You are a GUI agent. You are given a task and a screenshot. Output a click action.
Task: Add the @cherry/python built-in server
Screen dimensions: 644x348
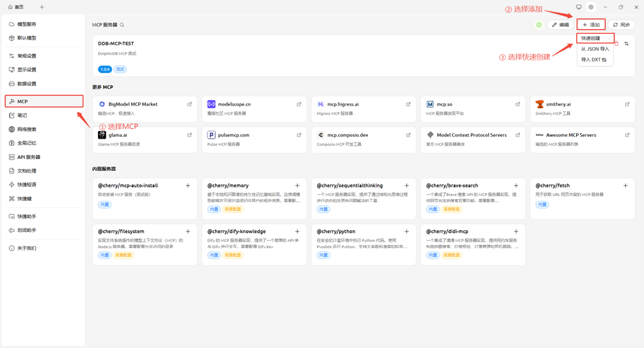pos(407,232)
